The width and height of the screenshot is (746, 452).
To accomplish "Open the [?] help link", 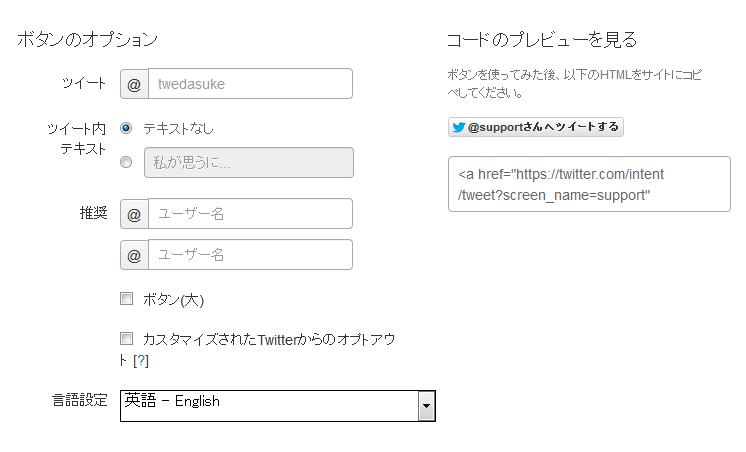I will pyautogui.click(x=141, y=361).
